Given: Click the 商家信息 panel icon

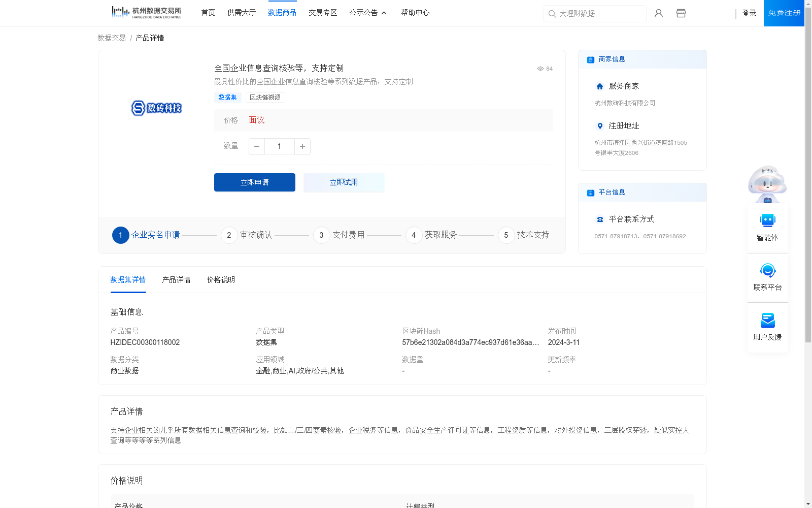Looking at the screenshot, I should click(x=591, y=59).
